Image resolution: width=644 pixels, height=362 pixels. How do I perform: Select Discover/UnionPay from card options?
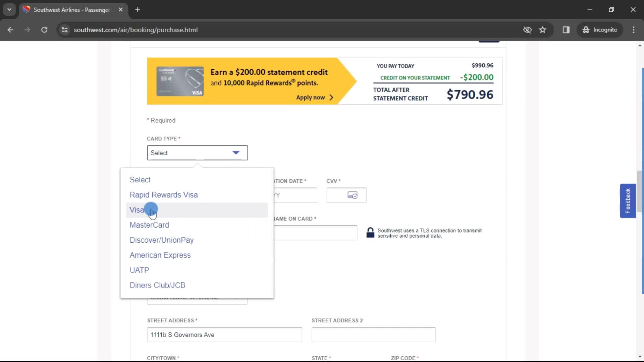tap(161, 240)
